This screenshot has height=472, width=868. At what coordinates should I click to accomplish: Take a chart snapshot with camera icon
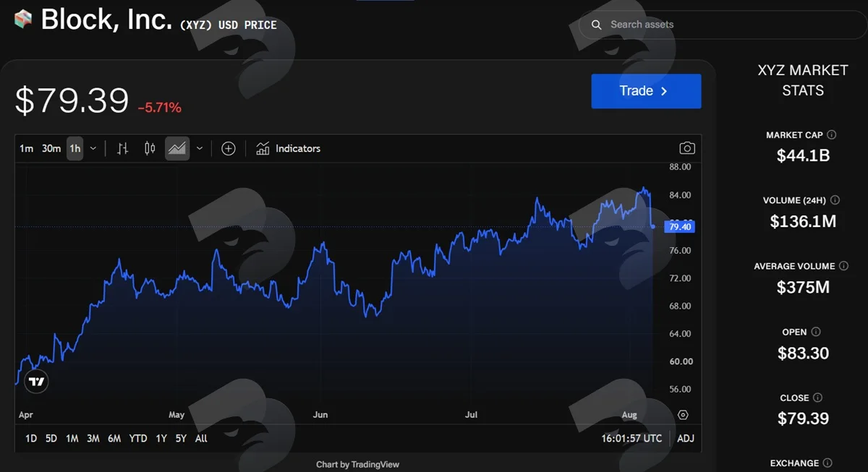(x=687, y=148)
